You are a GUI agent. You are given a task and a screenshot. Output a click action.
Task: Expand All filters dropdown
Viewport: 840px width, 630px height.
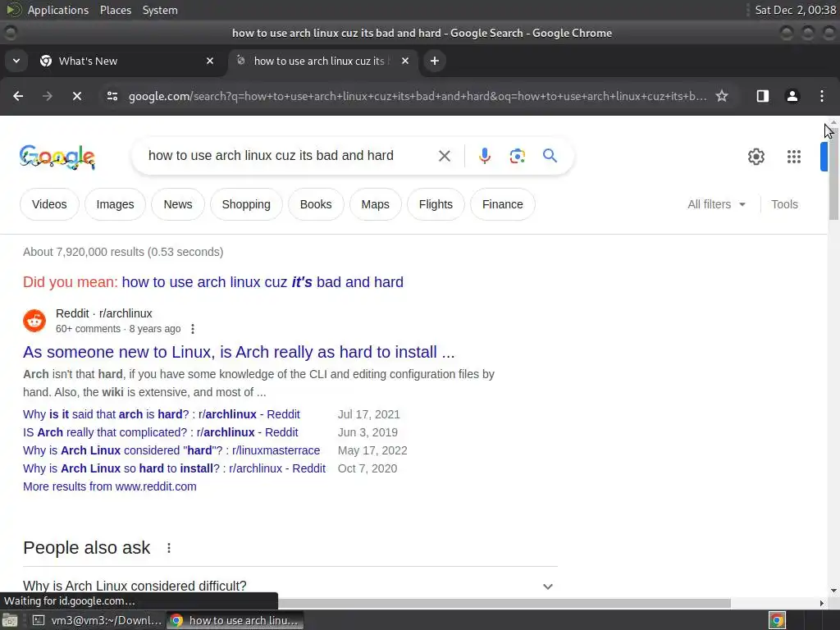(716, 204)
